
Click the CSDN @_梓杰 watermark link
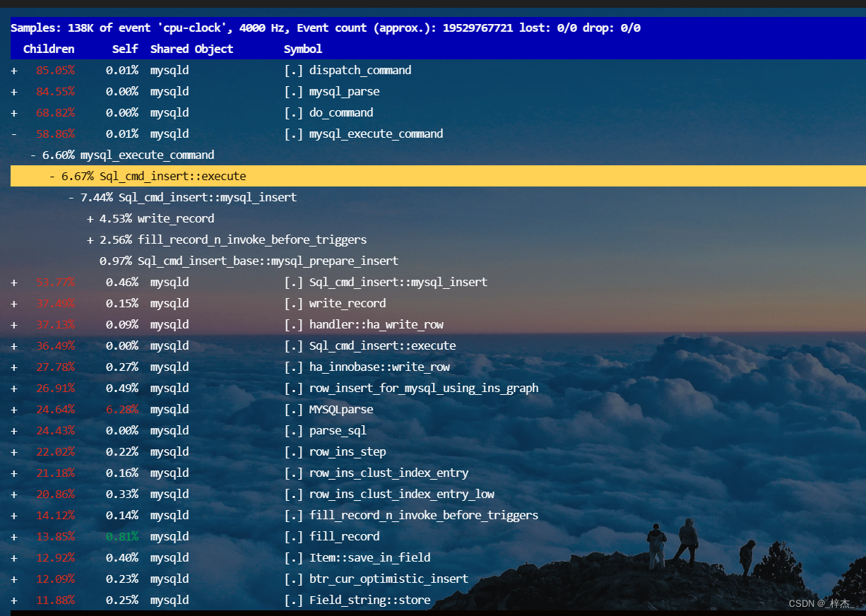(820, 603)
